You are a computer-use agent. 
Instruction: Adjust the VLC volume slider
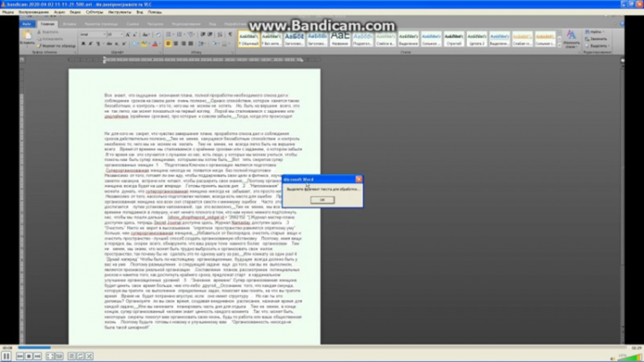[x=631, y=358]
